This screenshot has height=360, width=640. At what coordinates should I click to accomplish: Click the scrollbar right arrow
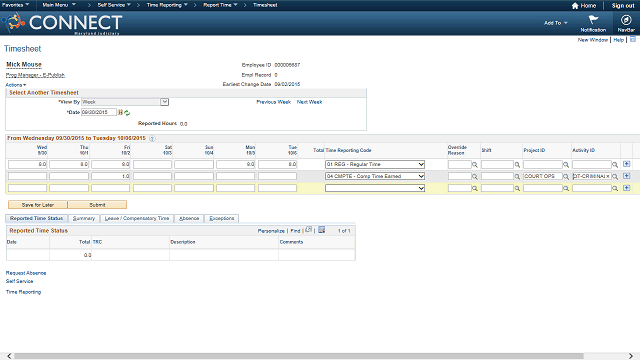pyautogui.click(x=631, y=356)
